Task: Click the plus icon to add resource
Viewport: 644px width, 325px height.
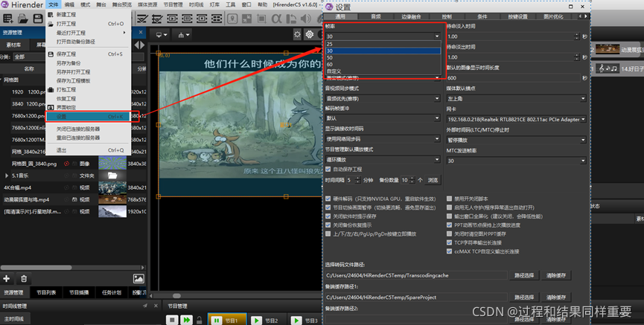Action: pos(7,279)
